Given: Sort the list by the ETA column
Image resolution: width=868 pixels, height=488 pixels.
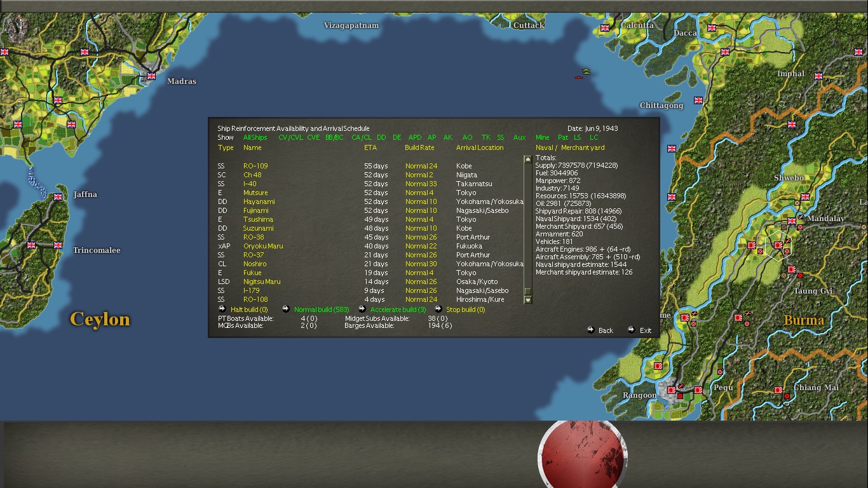Looking at the screenshot, I should pyautogui.click(x=370, y=147).
